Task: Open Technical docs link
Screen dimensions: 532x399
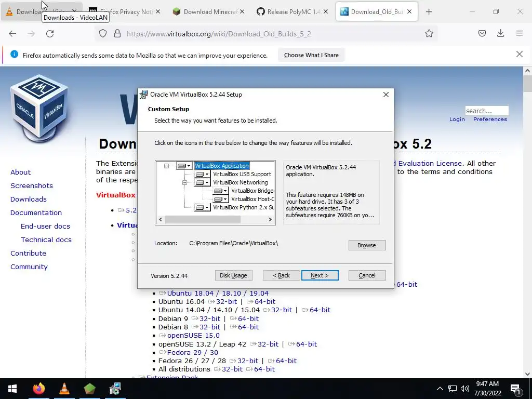Action: [46, 240]
